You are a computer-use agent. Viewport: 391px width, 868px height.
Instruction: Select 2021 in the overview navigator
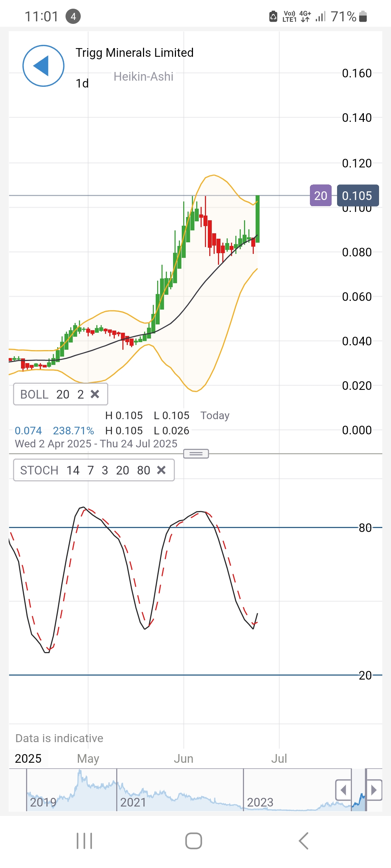pyautogui.click(x=133, y=802)
